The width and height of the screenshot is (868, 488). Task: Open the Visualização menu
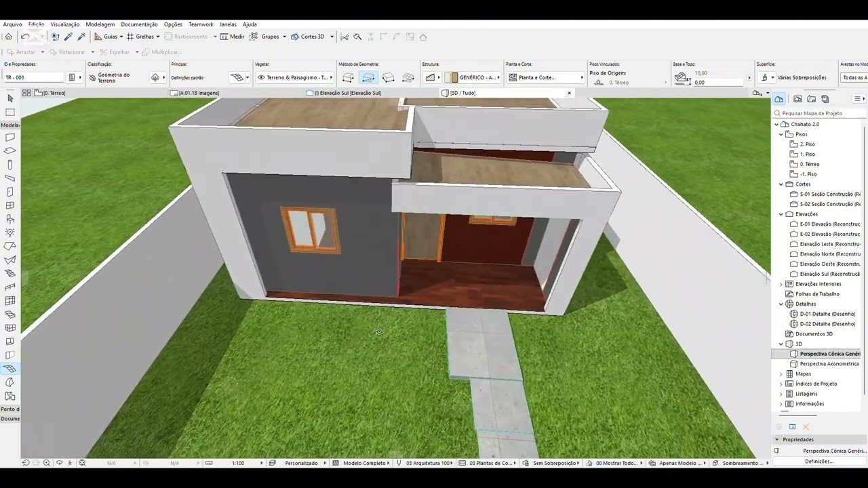[65, 24]
